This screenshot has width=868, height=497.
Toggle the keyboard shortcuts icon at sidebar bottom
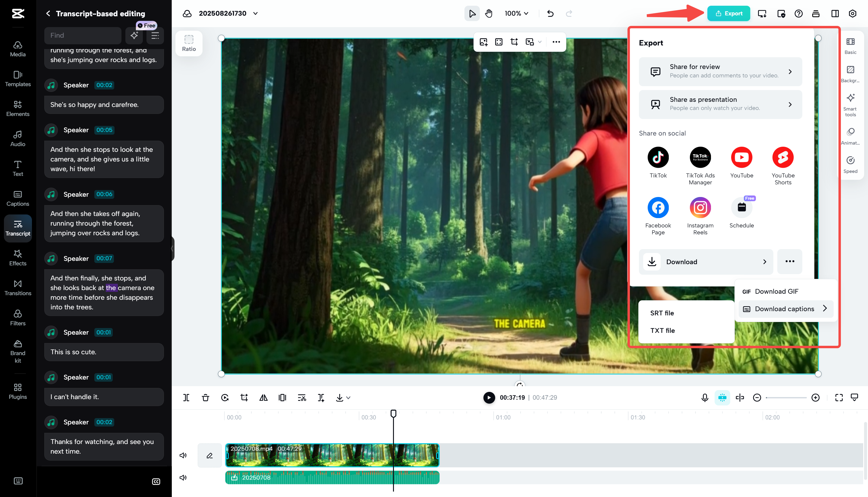click(x=18, y=481)
